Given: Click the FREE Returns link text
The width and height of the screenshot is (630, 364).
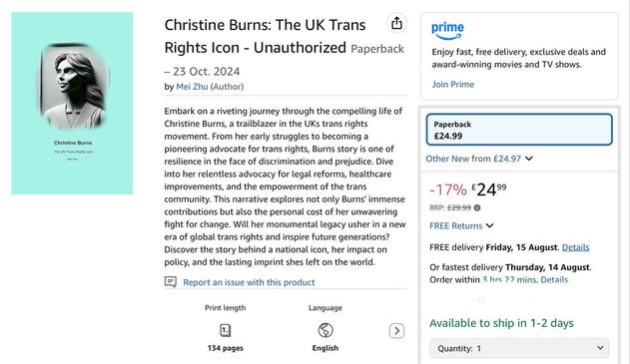Looking at the screenshot, I should (x=455, y=225).
